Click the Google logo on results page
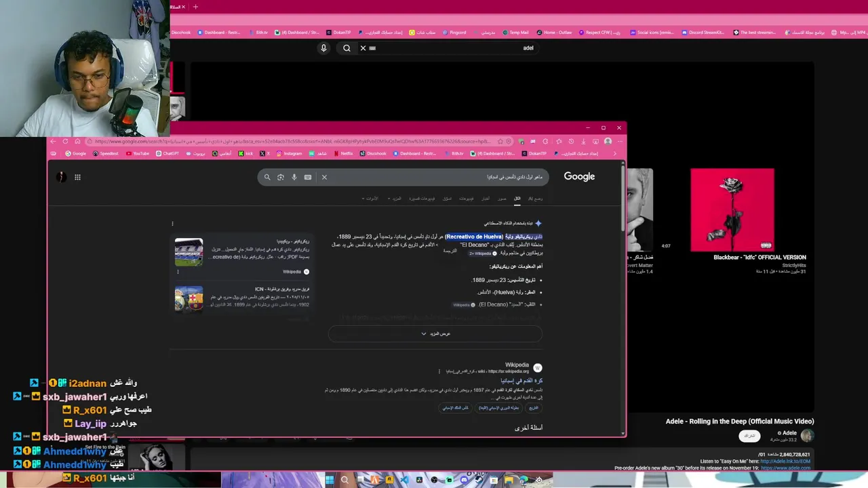 (x=579, y=176)
